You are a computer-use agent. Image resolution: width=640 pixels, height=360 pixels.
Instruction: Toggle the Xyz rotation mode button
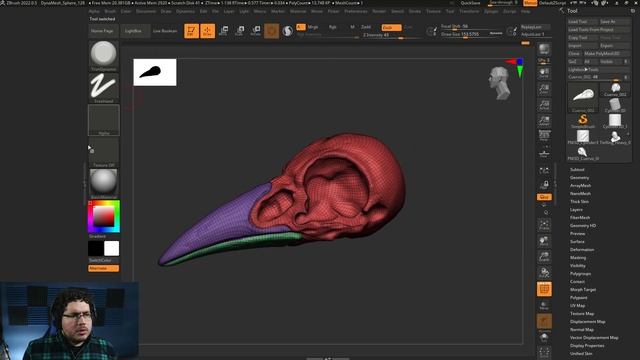click(x=544, y=197)
